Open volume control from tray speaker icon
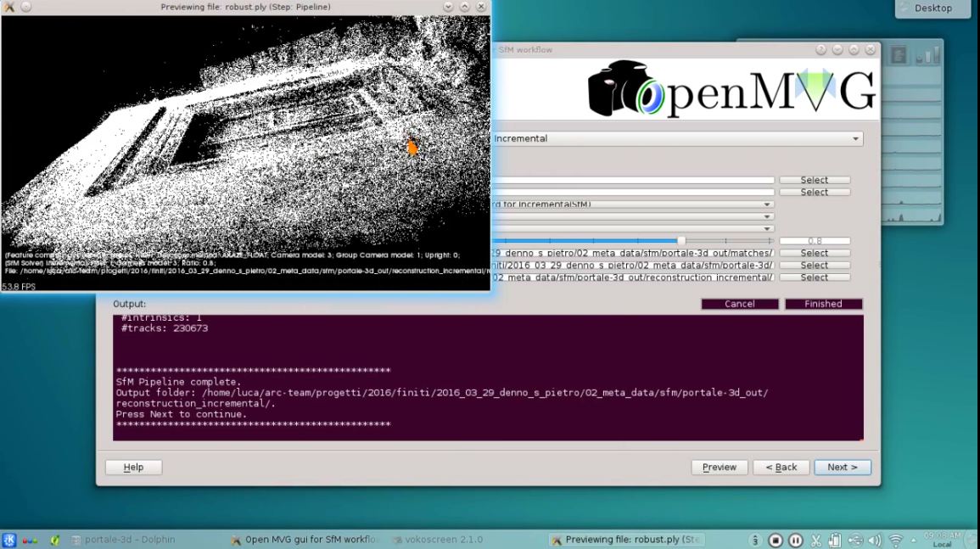Viewport: 980px width, 549px height. coord(875,540)
